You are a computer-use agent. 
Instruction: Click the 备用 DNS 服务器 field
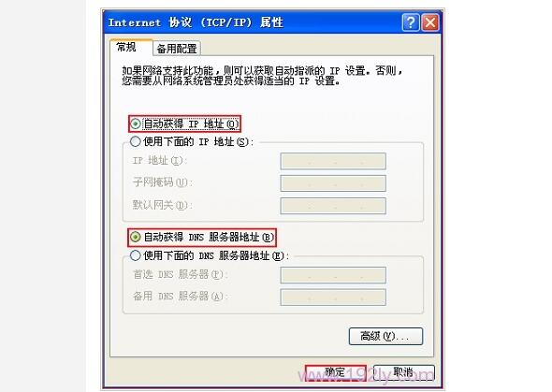(333, 298)
